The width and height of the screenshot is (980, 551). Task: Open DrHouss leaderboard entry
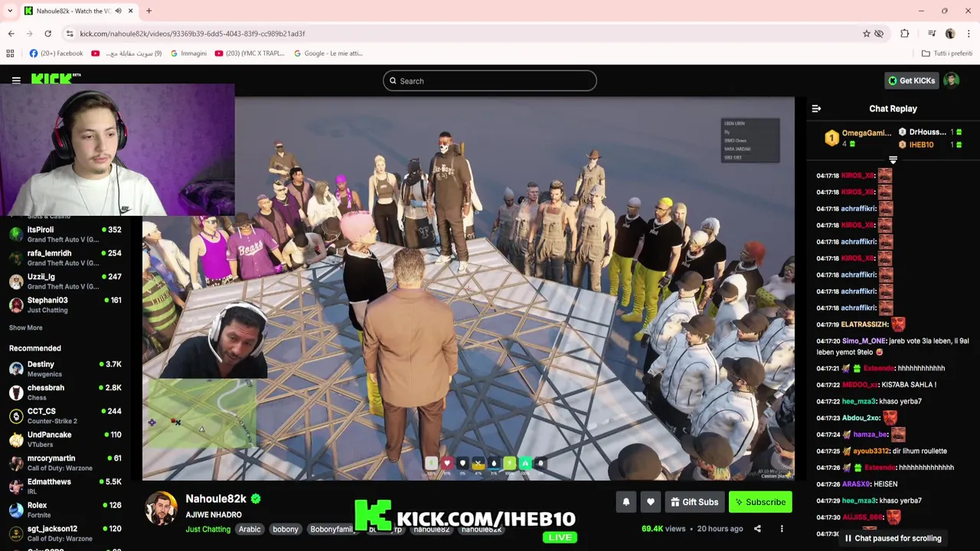point(926,132)
